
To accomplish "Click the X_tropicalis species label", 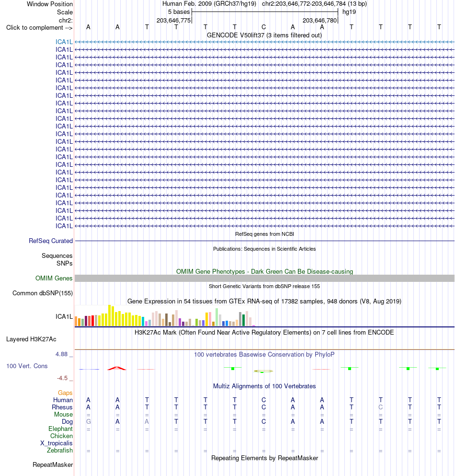I will coord(57,443).
